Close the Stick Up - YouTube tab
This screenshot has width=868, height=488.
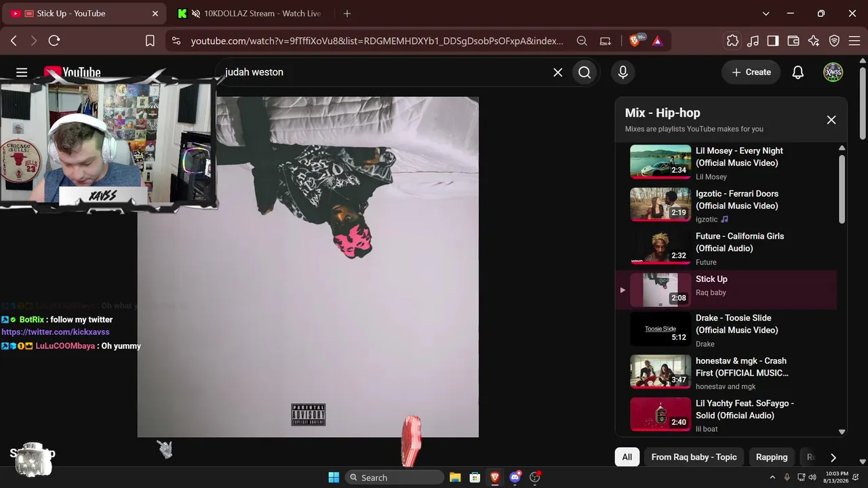pyautogui.click(x=155, y=14)
